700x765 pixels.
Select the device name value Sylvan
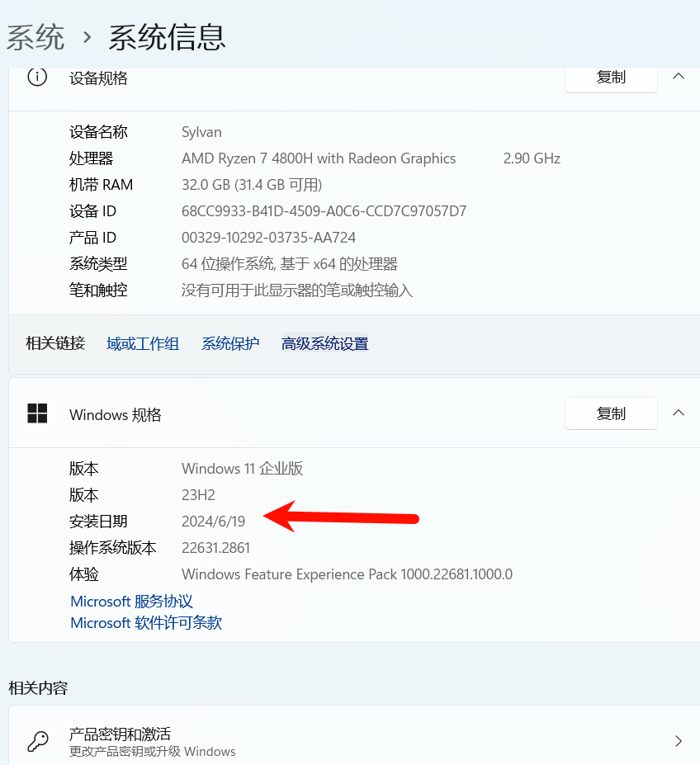click(201, 132)
